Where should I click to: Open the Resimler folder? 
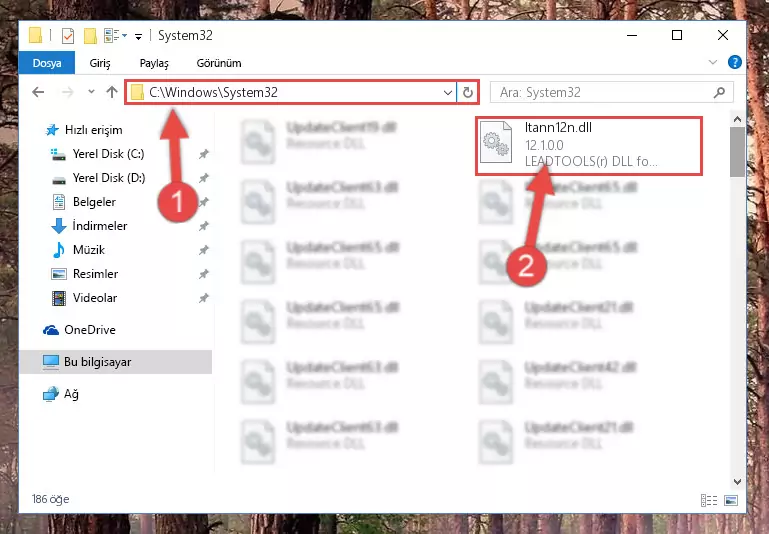pyautogui.click(x=85, y=274)
